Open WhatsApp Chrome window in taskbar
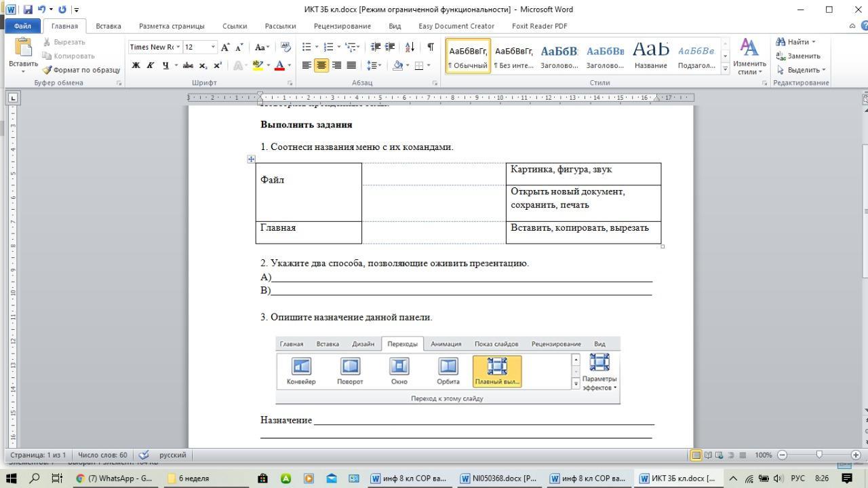The height and width of the screenshot is (488, 868). 114,478
